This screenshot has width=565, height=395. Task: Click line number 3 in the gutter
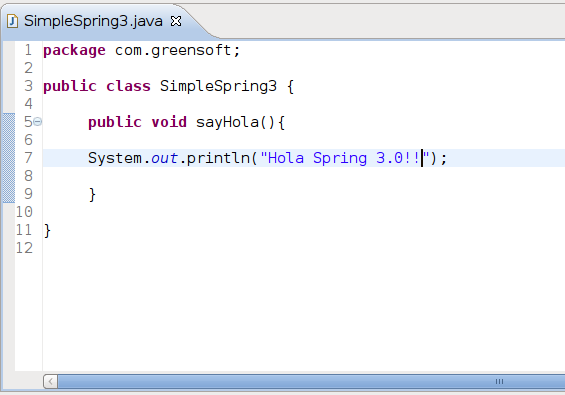[x=28, y=86]
